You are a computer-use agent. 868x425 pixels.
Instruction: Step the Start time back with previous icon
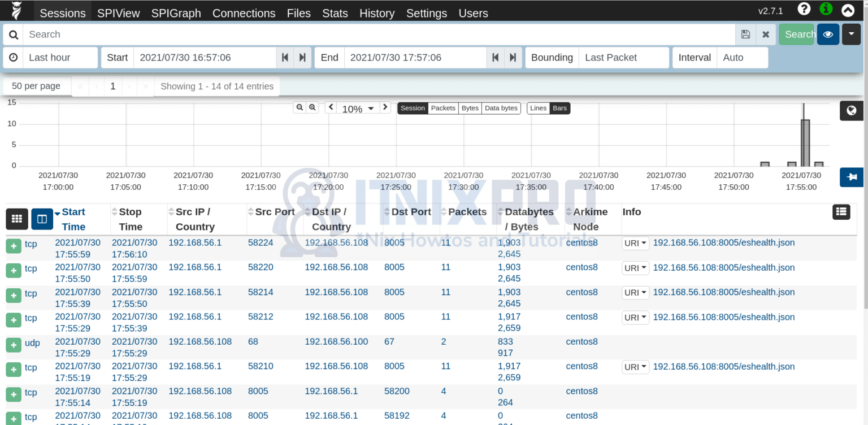point(285,58)
